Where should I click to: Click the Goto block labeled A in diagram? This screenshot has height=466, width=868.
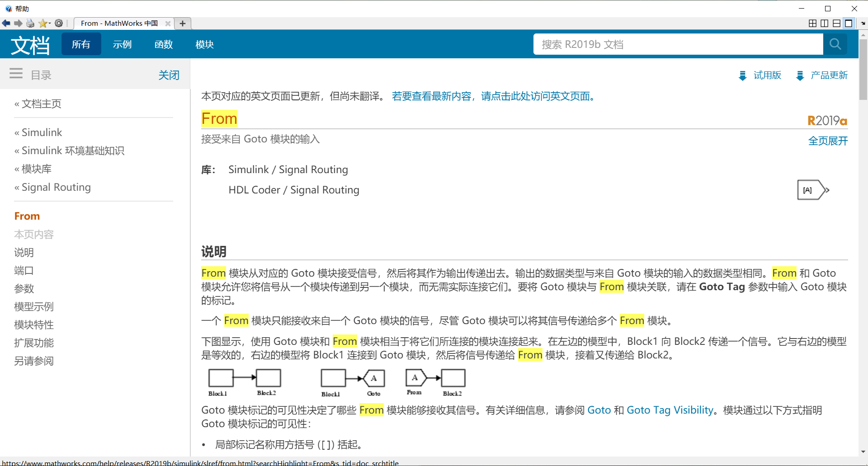pos(374,378)
